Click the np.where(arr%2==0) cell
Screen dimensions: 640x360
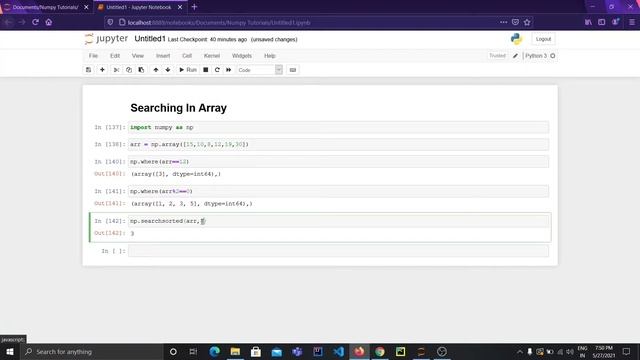338,191
